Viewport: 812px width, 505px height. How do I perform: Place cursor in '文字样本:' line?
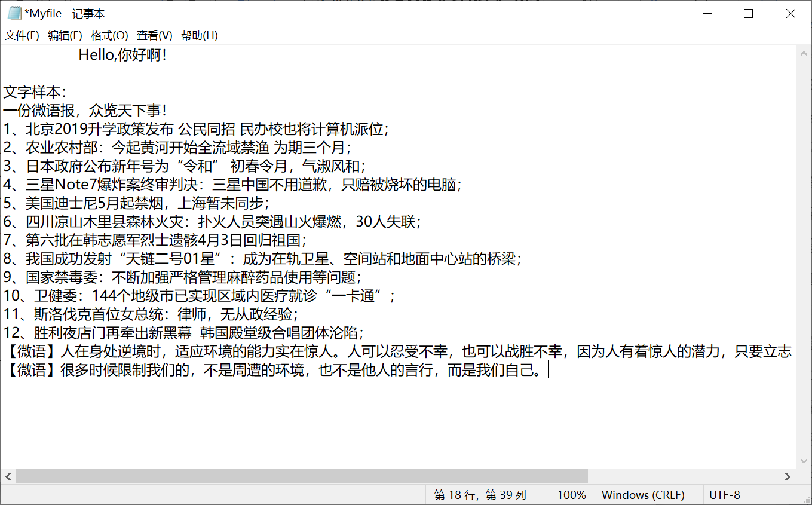point(35,92)
